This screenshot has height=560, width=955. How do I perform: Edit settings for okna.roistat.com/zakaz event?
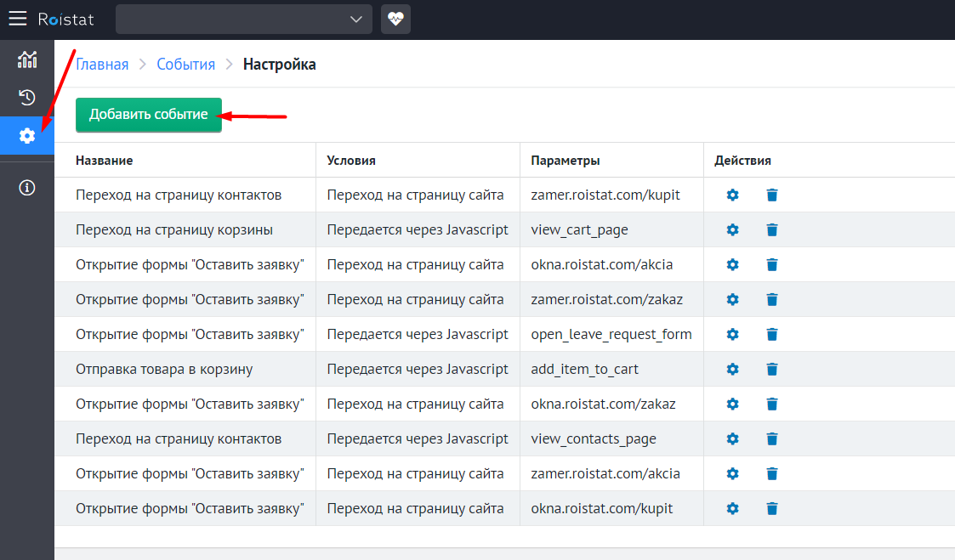coord(733,404)
